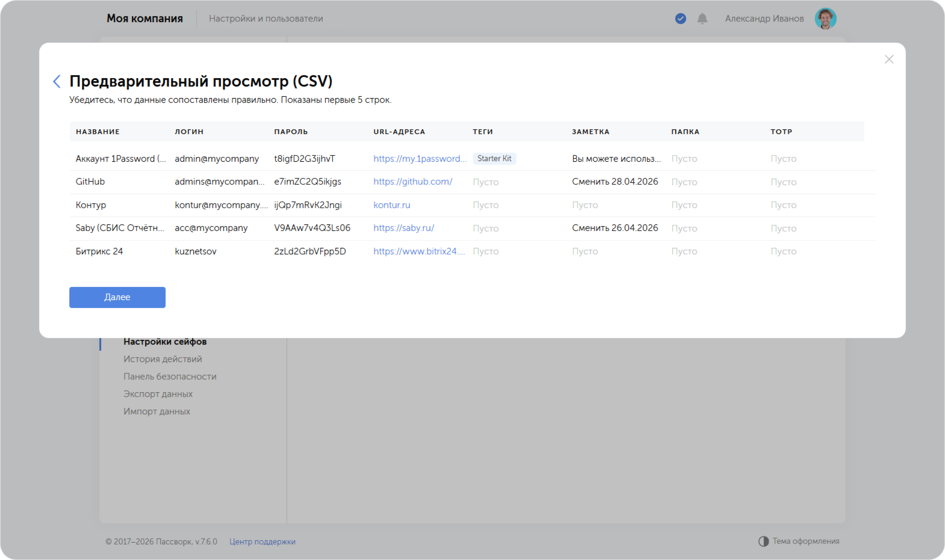The width and height of the screenshot is (945, 560).
Task: Click note Вы можете использ...
Action: pos(616,159)
